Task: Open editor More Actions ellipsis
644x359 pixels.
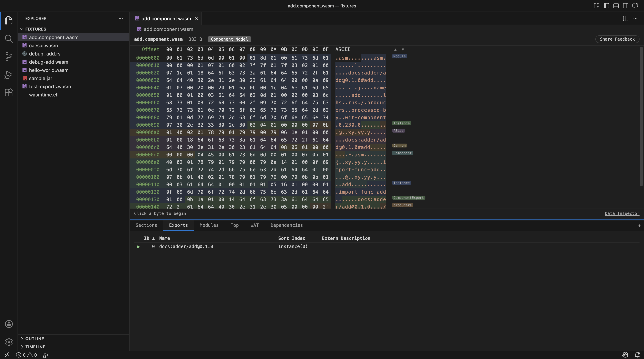Action: [x=635, y=18]
